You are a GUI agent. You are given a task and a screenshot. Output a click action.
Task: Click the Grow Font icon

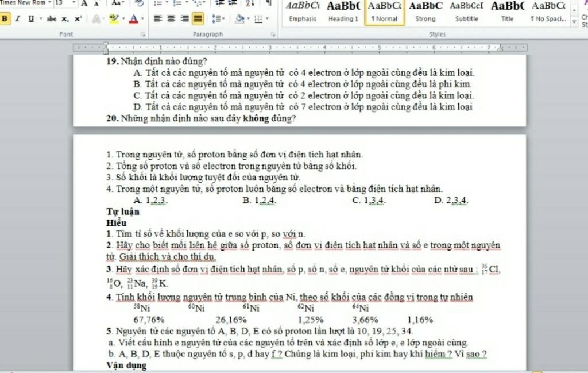(x=84, y=3)
